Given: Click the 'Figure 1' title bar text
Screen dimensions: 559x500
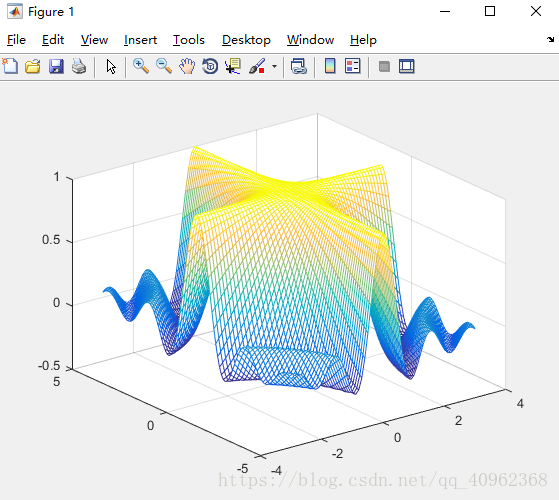Looking at the screenshot, I should [x=51, y=12].
